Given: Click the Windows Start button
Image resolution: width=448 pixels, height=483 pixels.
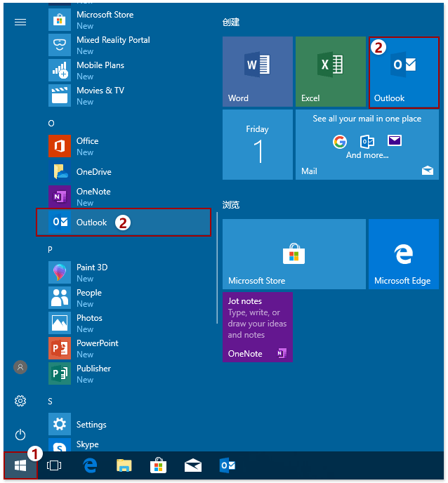Looking at the screenshot, I should point(20,465).
